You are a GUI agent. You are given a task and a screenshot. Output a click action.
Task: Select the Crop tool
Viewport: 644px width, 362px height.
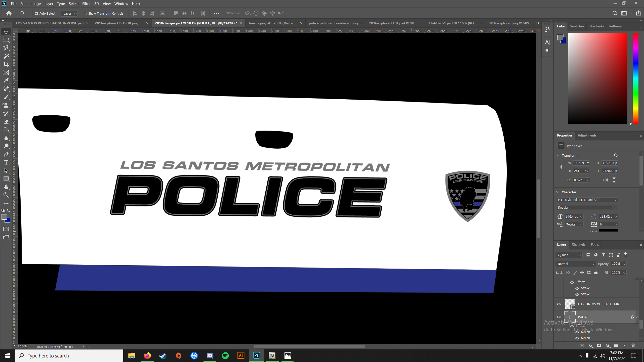[x=6, y=64]
